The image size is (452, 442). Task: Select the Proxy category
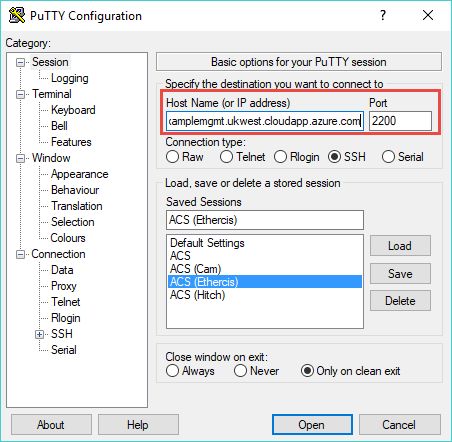(64, 286)
